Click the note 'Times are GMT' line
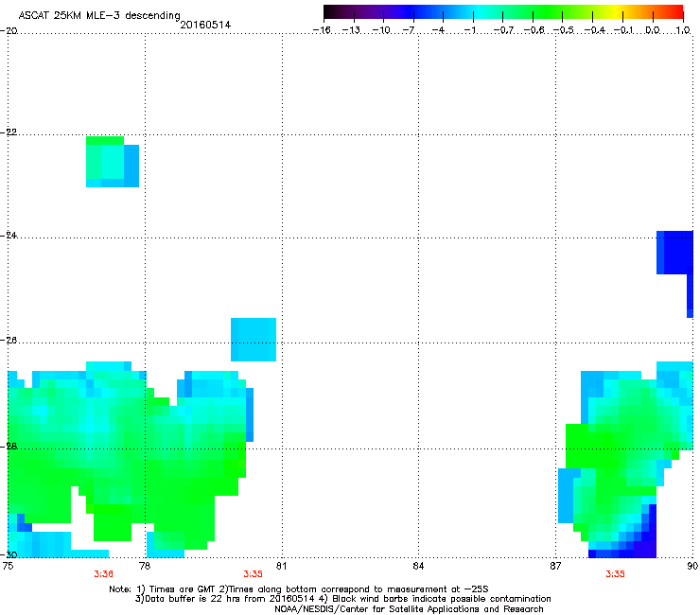 298,589
